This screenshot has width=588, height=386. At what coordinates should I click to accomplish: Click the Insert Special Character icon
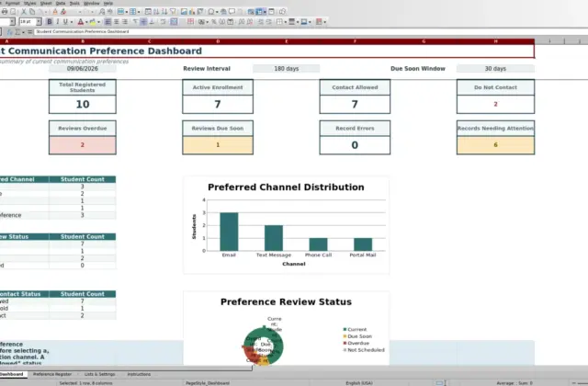tap(211, 12)
